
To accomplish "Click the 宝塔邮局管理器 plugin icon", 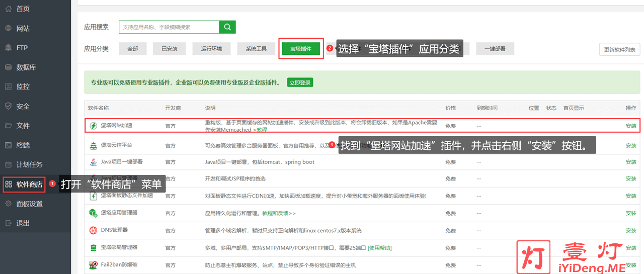I will (93, 247).
